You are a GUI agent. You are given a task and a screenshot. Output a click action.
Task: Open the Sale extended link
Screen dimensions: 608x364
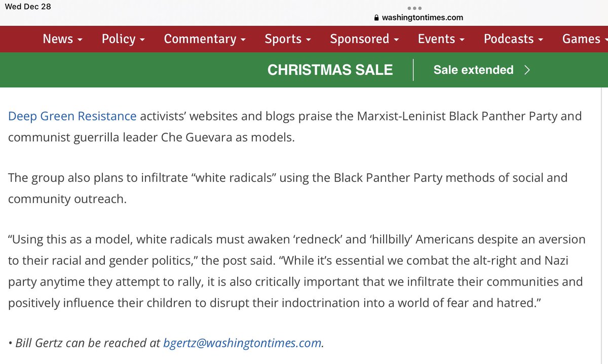click(473, 70)
